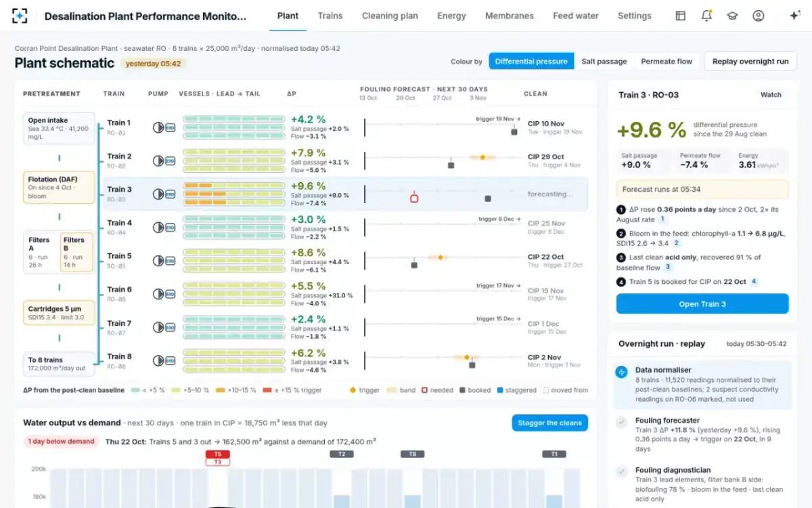The width and height of the screenshot is (812, 508).
Task: Open citation 2 on feed bloom
Action: coord(676,243)
